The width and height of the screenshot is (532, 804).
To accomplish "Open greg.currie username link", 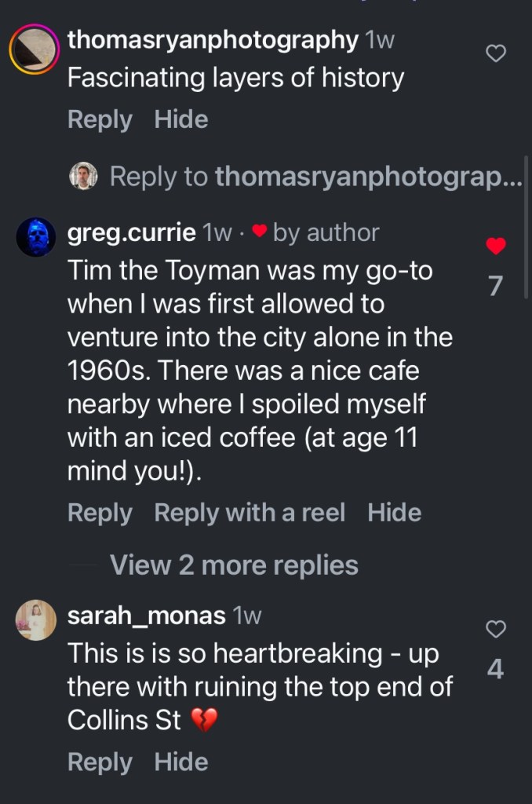I will tap(132, 232).
